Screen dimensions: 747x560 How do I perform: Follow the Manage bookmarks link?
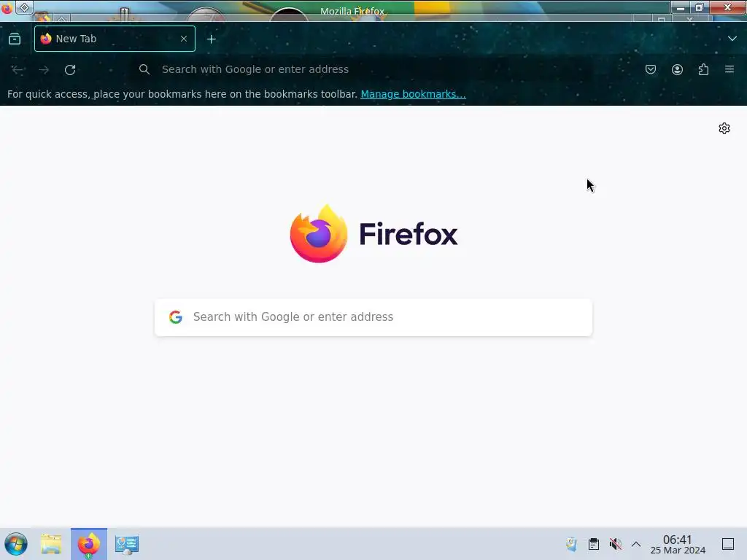[x=413, y=94]
